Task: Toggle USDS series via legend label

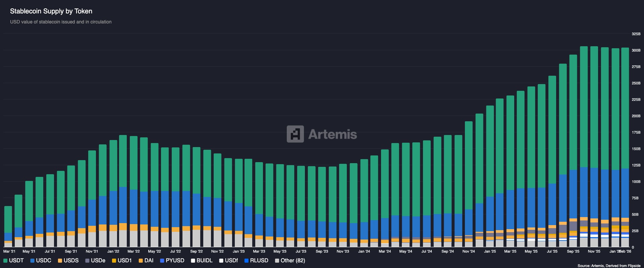Action: click(71, 261)
